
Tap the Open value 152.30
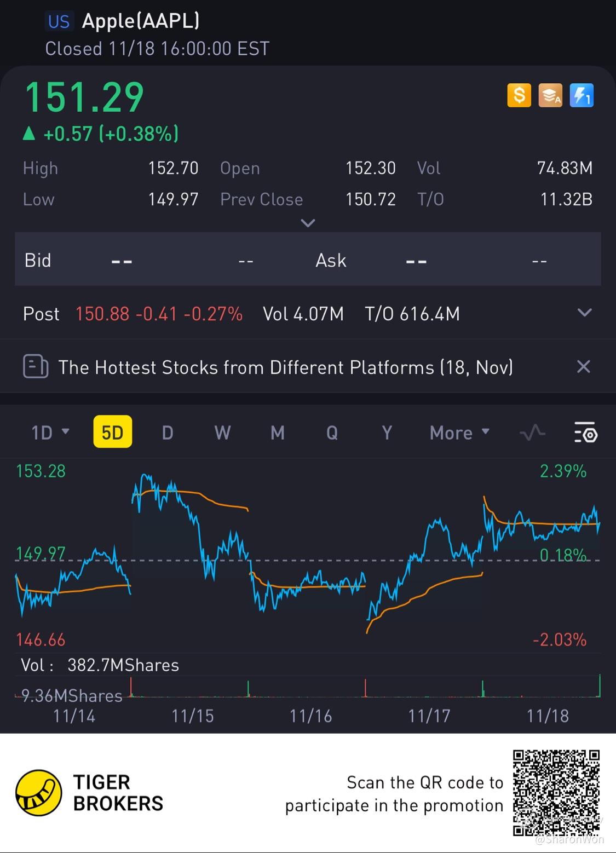coord(370,168)
